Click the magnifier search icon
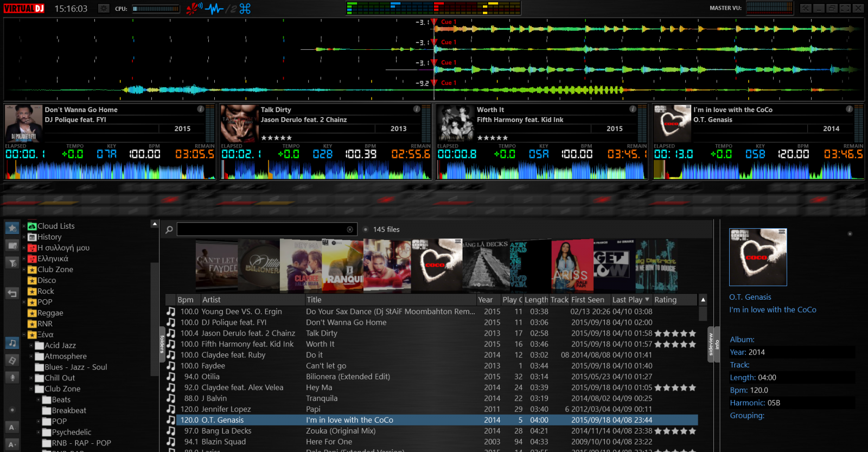 click(x=169, y=230)
